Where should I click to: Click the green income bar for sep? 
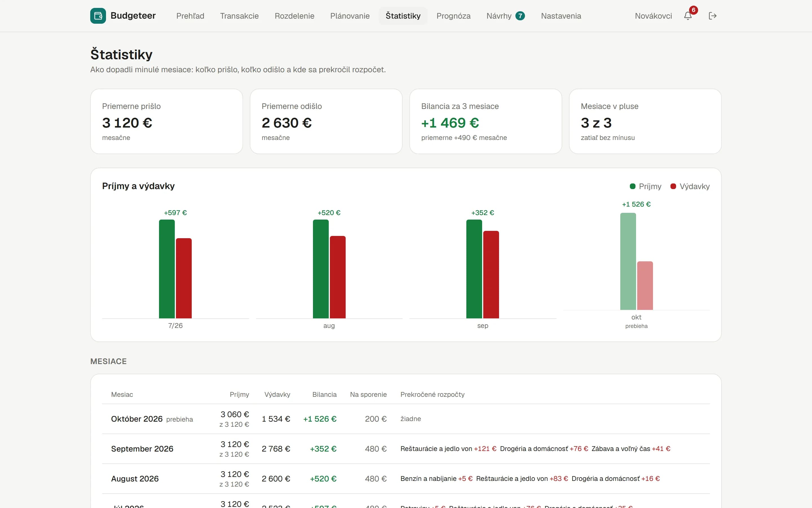click(x=474, y=269)
